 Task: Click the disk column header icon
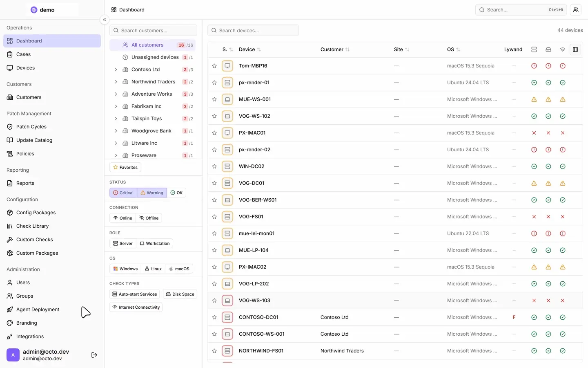click(x=548, y=49)
